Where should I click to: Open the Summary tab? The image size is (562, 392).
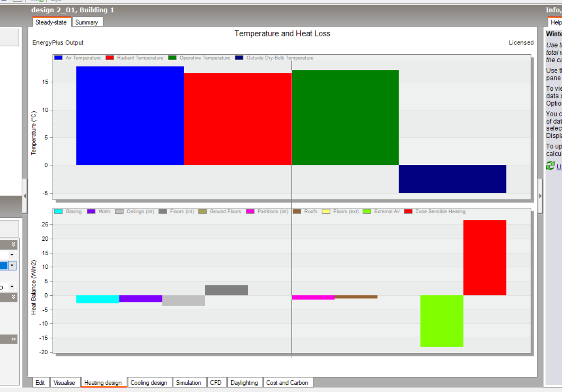click(87, 22)
